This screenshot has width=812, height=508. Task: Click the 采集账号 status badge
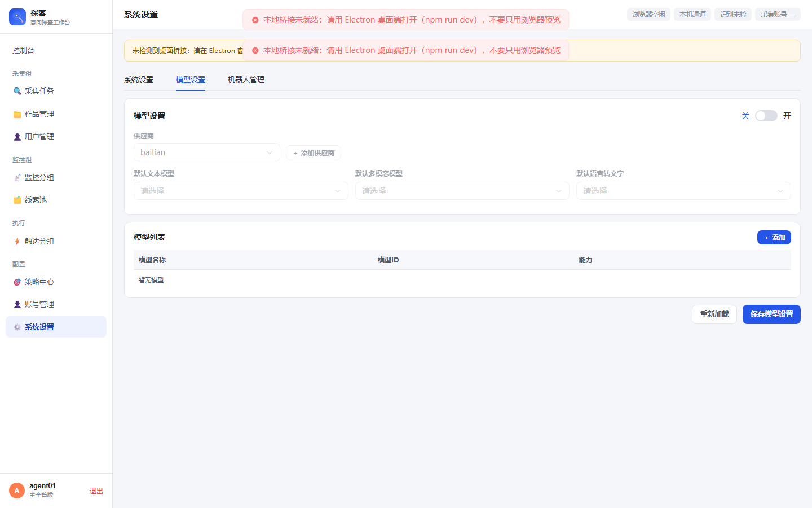778,14
